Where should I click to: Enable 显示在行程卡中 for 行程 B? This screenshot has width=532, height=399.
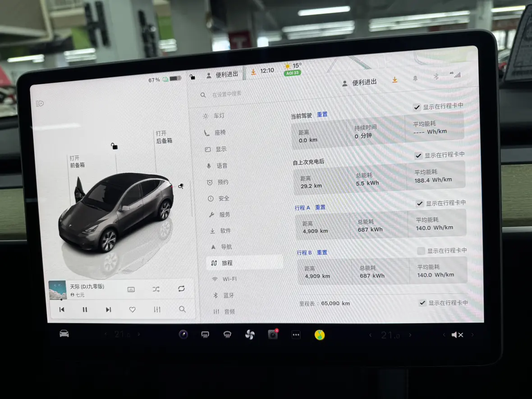421,251
